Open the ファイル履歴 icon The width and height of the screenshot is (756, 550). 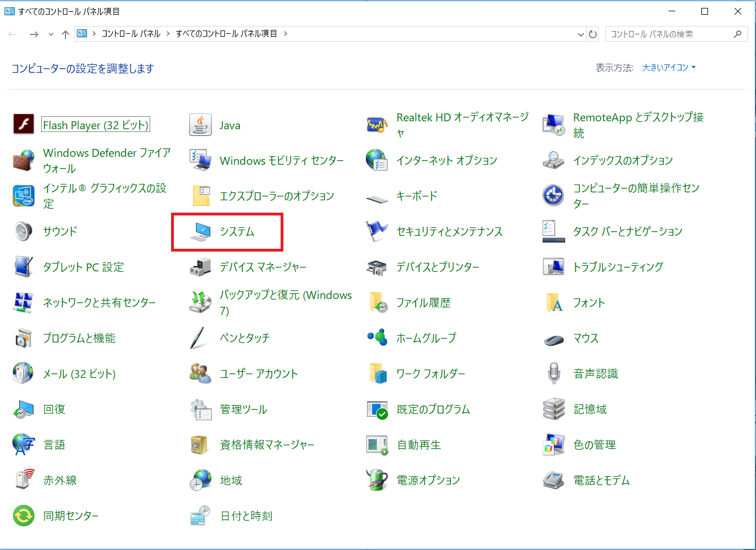coord(377,302)
